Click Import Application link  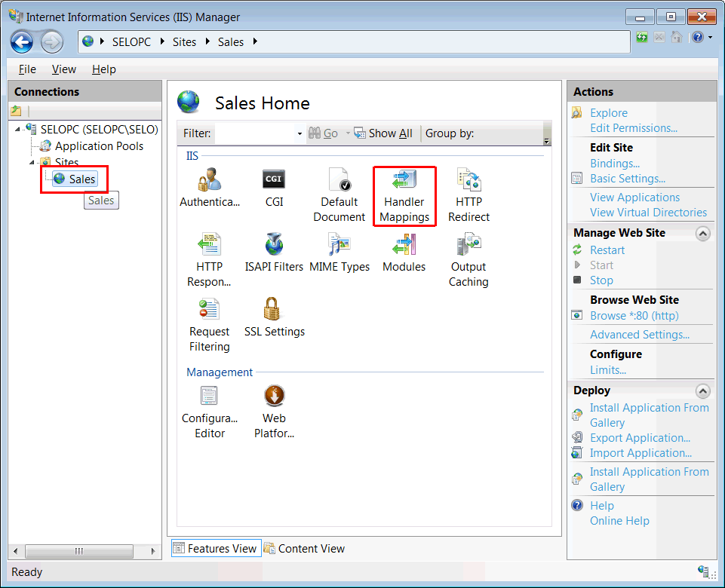(641, 453)
